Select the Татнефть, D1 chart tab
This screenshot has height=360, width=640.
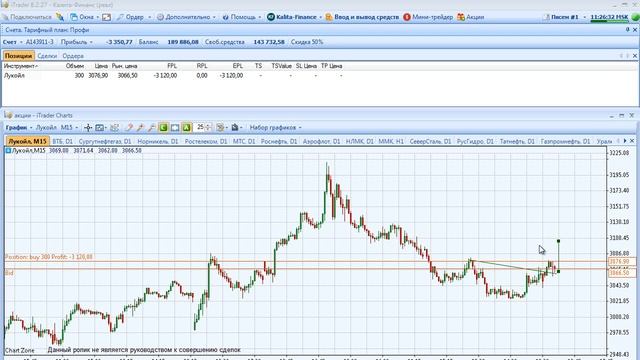pos(517,141)
